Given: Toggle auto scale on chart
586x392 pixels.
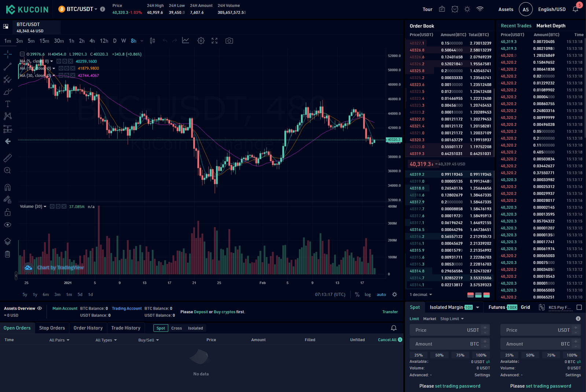Looking at the screenshot, I should point(381,295).
